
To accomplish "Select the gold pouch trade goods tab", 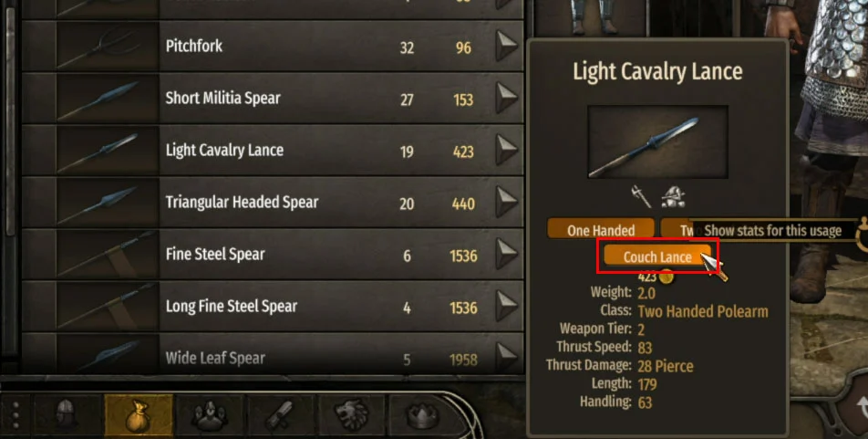I will tap(139, 414).
